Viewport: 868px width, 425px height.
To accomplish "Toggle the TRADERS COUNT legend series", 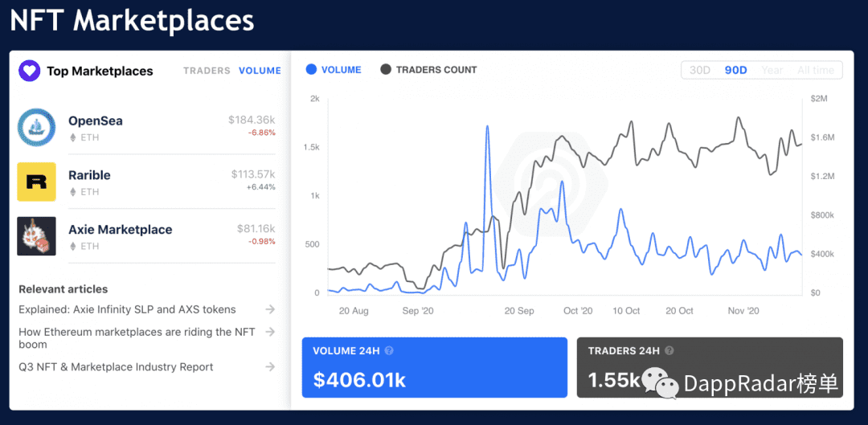I will click(x=428, y=70).
